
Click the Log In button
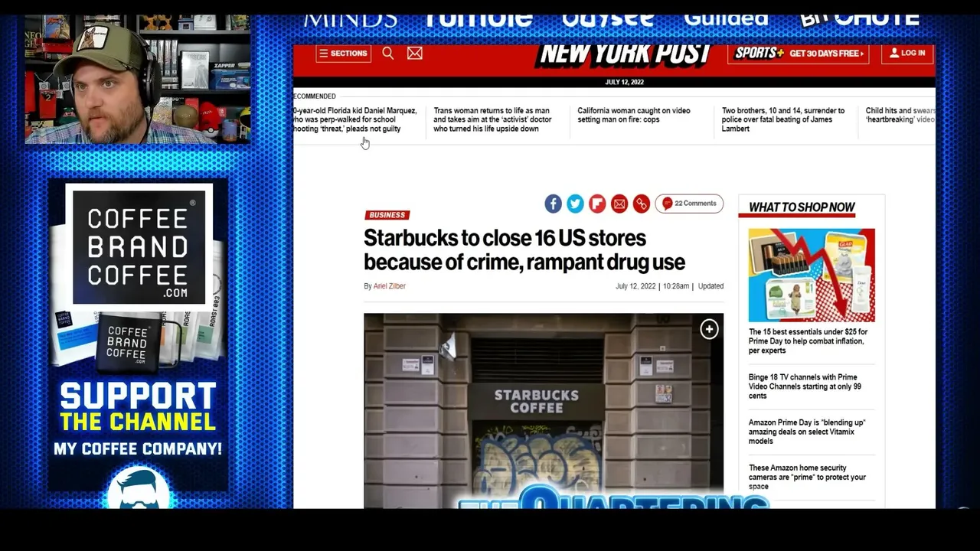click(x=907, y=53)
